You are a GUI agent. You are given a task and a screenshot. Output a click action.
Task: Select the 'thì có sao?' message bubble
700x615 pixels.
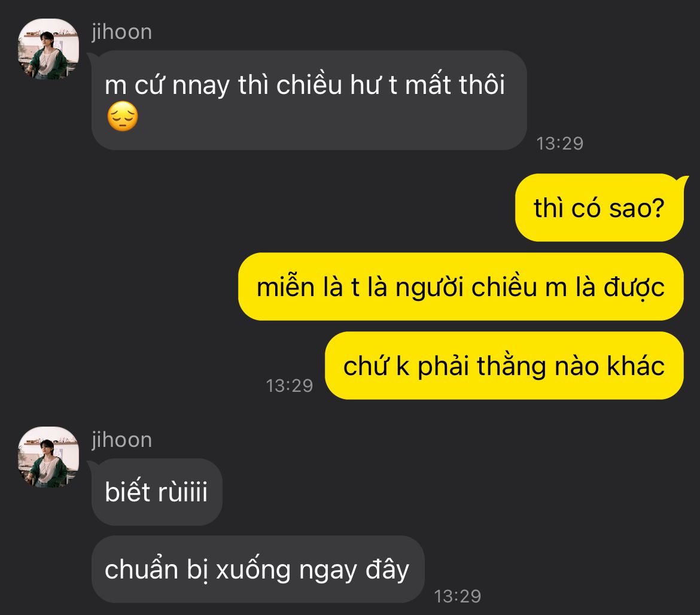click(x=599, y=208)
